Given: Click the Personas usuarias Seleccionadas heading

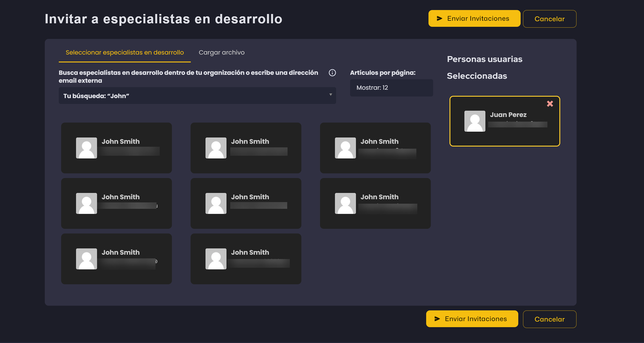Looking at the screenshot, I should click(x=485, y=68).
